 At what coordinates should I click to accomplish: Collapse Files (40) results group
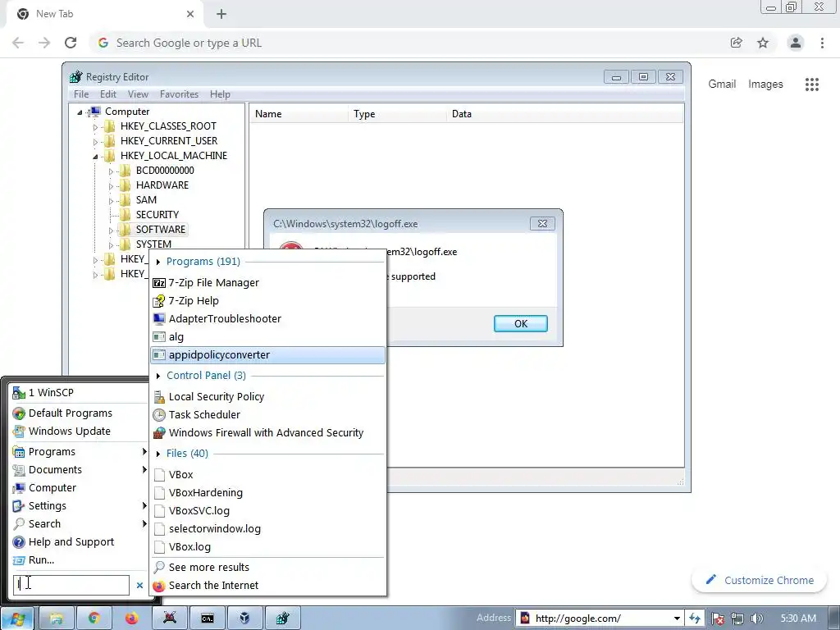point(158,454)
